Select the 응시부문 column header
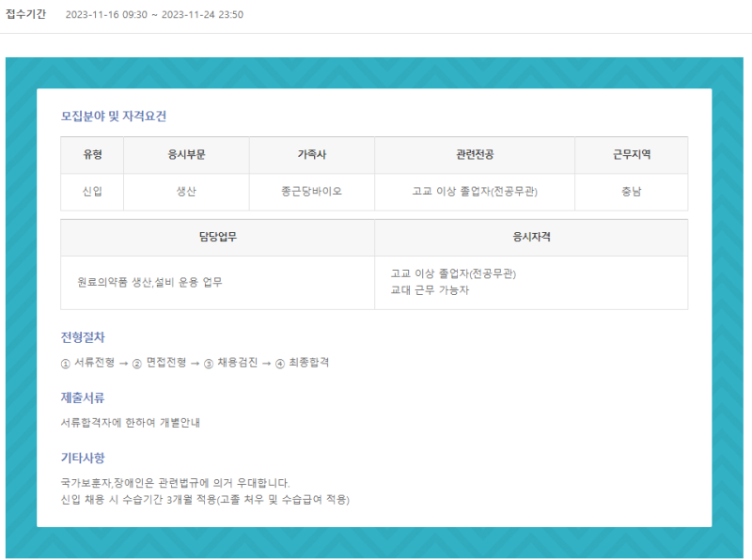This screenshot has height=560, width=752. point(186,155)
